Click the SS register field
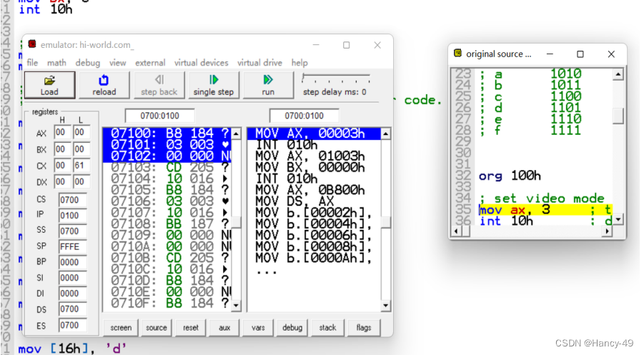Screen dimensions: 644x355 (73, 231)
